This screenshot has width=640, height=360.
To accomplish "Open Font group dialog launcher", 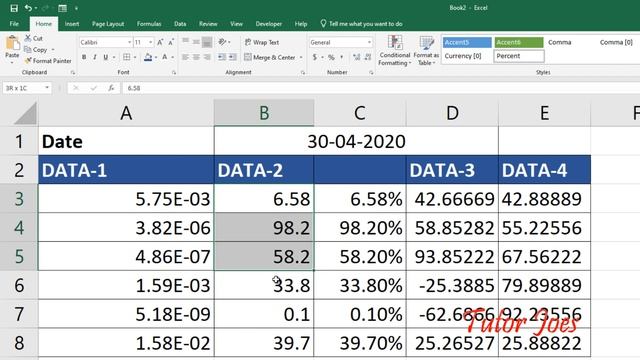I will coord(174,72).
